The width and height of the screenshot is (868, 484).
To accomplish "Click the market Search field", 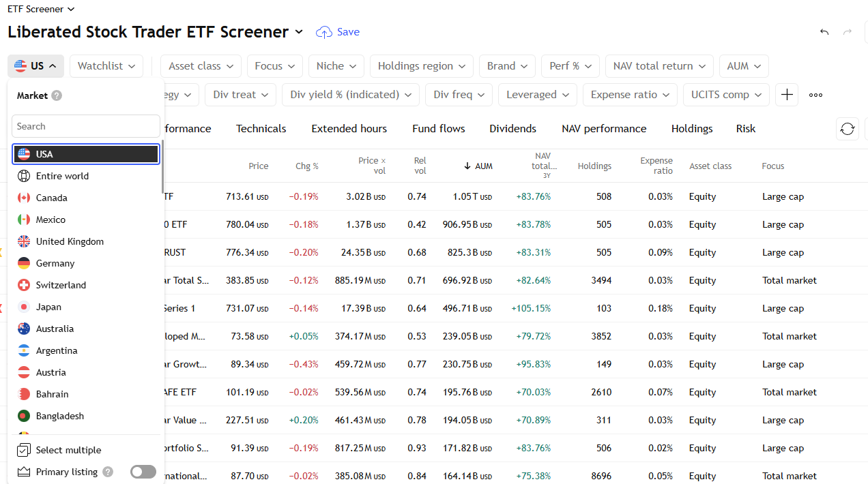I will tap(86, 126).
